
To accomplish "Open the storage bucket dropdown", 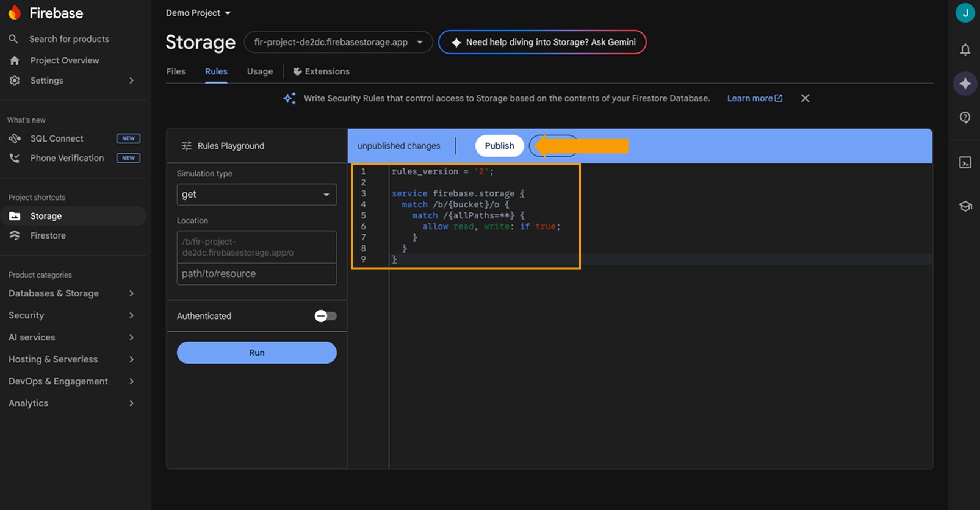I will click(x=339, y=42).
